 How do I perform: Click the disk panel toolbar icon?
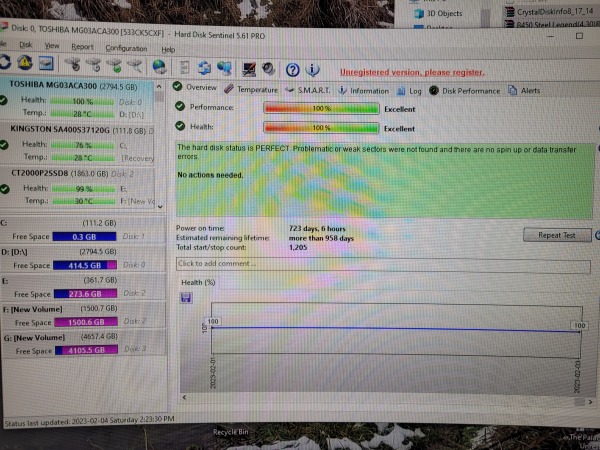(x=46, y=64)
